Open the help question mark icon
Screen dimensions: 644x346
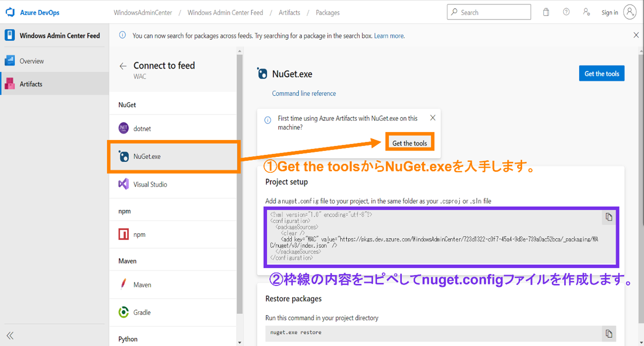(566, 12)
